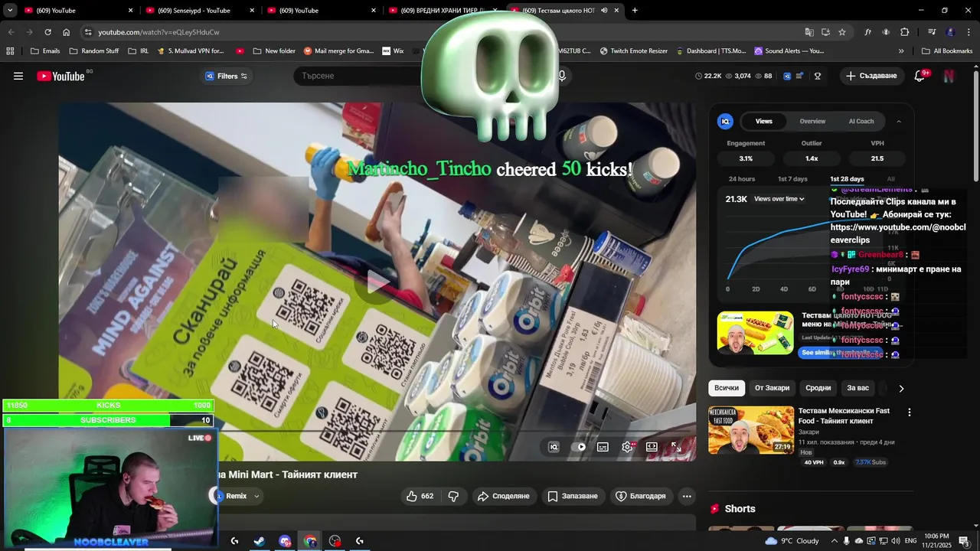980x551 pixels.
Task: Click the address bar URL
Action: (158, 32)
